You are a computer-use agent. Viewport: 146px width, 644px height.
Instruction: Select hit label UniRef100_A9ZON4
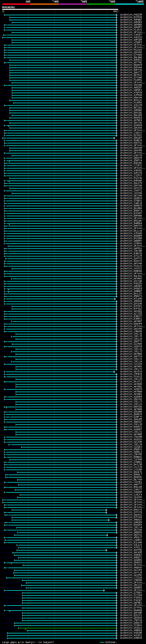(x=131, y=85)
